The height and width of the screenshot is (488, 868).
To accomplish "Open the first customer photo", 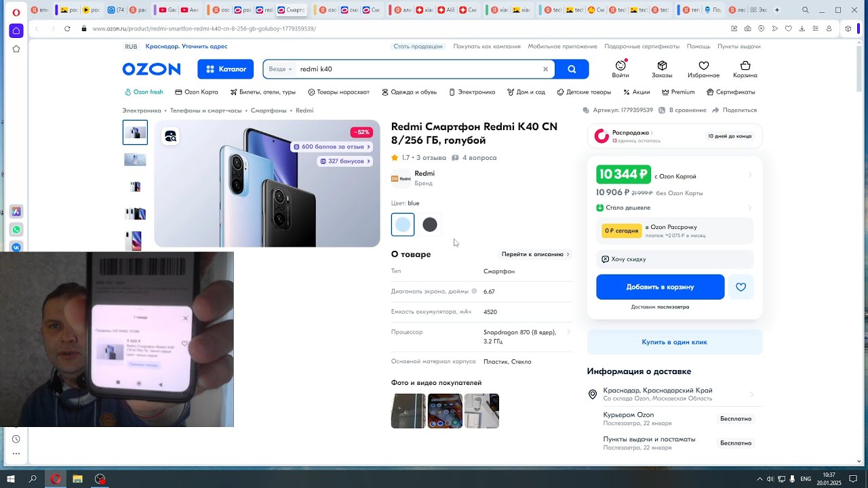I will (408, 411).
